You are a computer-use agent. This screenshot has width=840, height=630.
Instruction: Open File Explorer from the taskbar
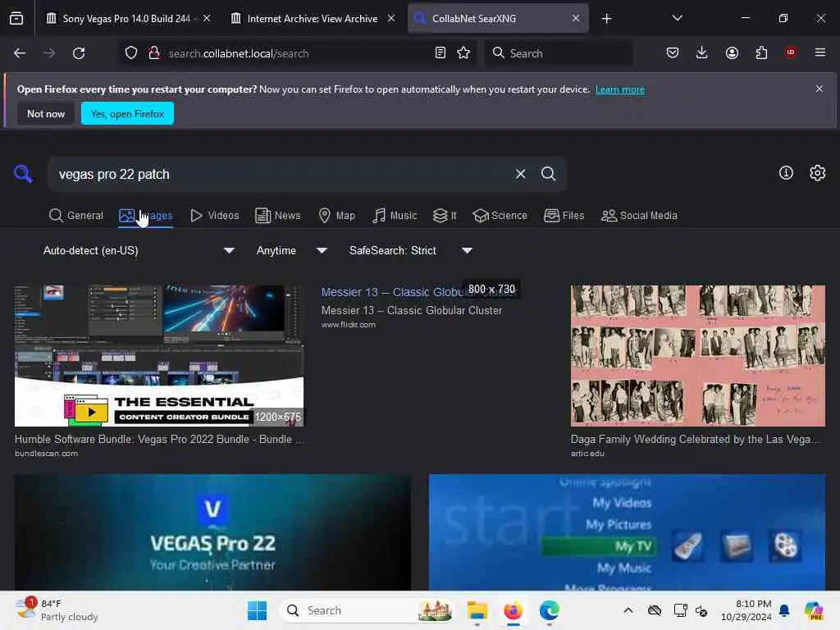coord(477,610)
